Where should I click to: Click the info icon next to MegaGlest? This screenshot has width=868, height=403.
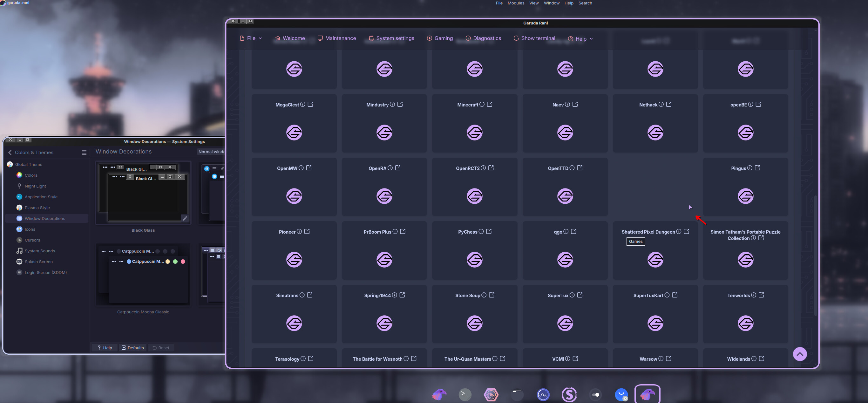[x=302, y=105]
